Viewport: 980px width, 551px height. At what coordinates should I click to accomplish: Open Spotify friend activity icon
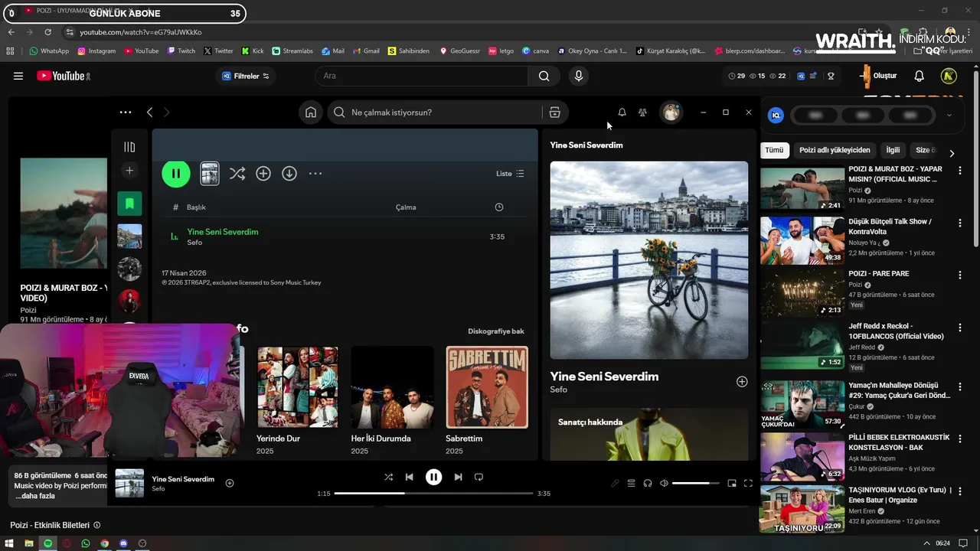click(x=642, y=112)
